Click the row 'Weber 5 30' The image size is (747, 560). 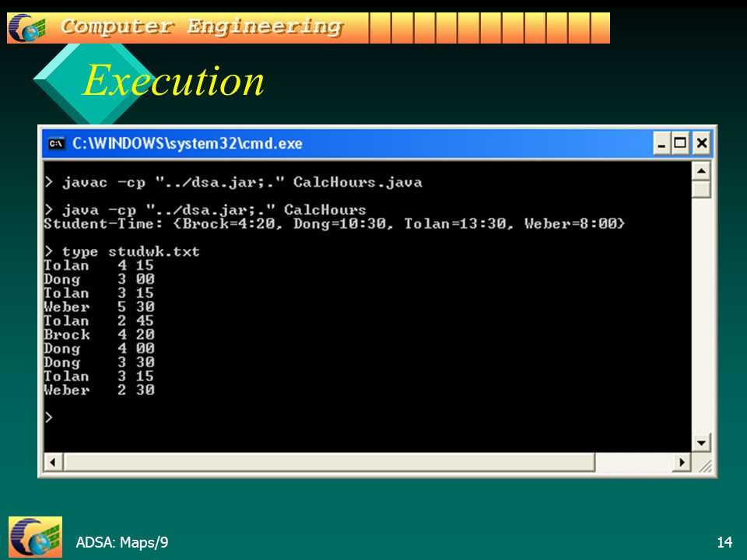(99, 306)
